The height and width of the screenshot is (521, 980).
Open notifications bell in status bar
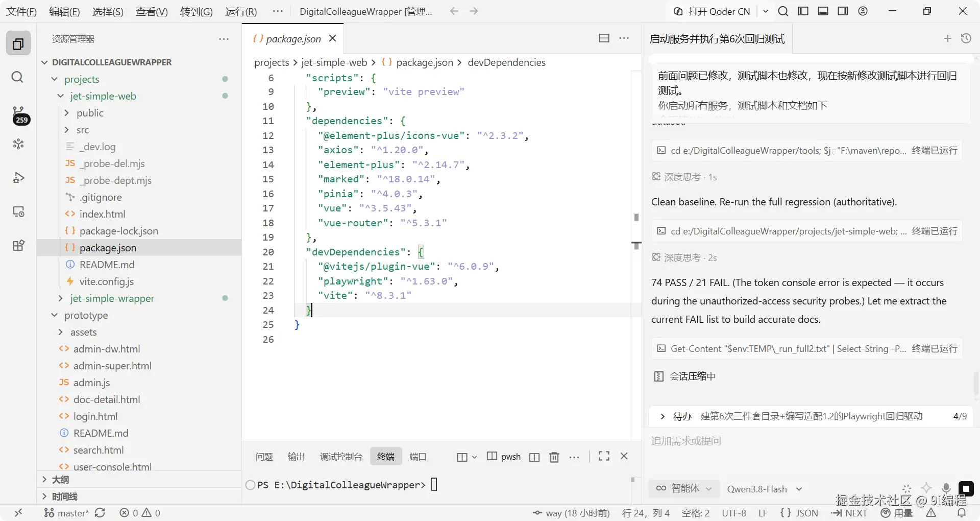pos(962,513)
